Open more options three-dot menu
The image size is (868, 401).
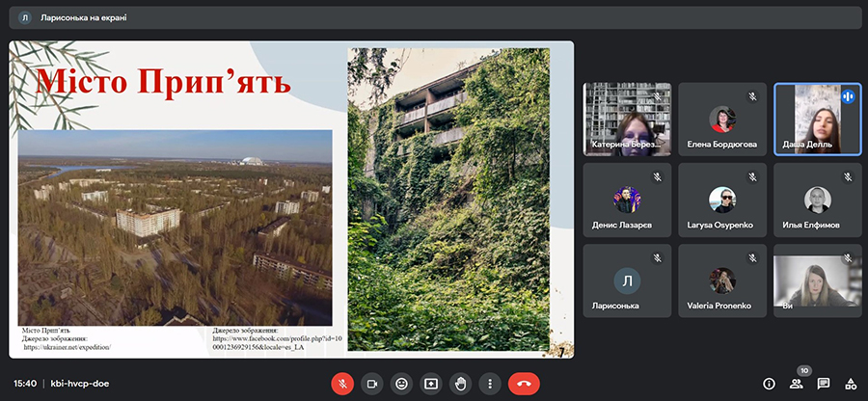click(489, 384)
